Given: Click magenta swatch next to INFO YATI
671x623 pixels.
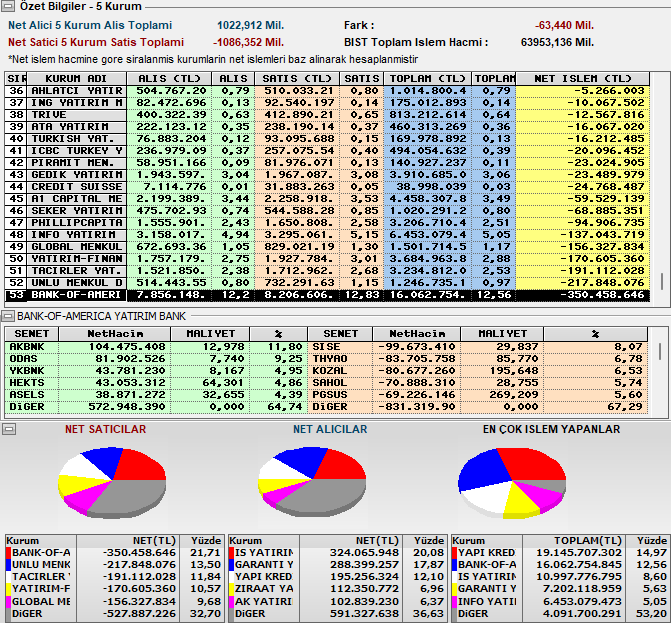Looking at the screenshot, I should click(x=455, y=601).
